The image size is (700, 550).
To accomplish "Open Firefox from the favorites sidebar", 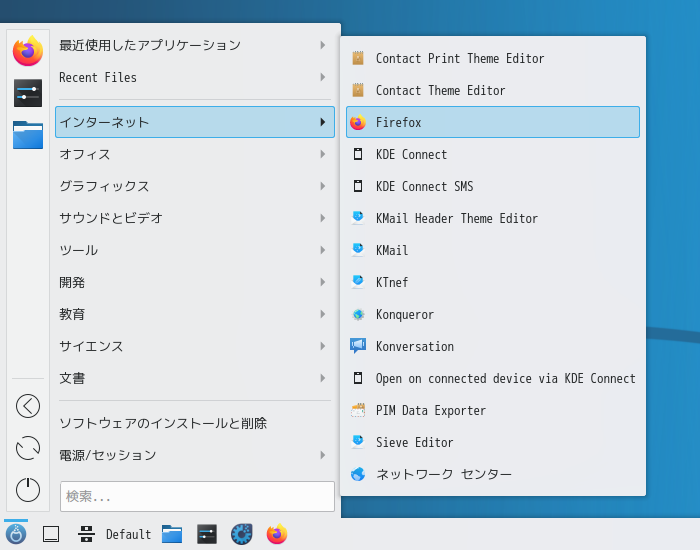I will [x=28, y=51].
